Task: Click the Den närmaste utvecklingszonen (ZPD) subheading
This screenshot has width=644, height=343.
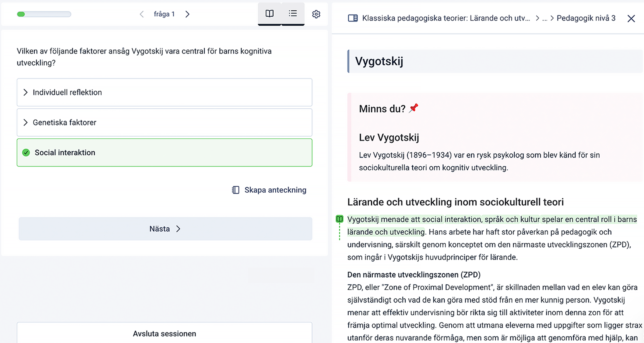Action: tap(414, 275)
